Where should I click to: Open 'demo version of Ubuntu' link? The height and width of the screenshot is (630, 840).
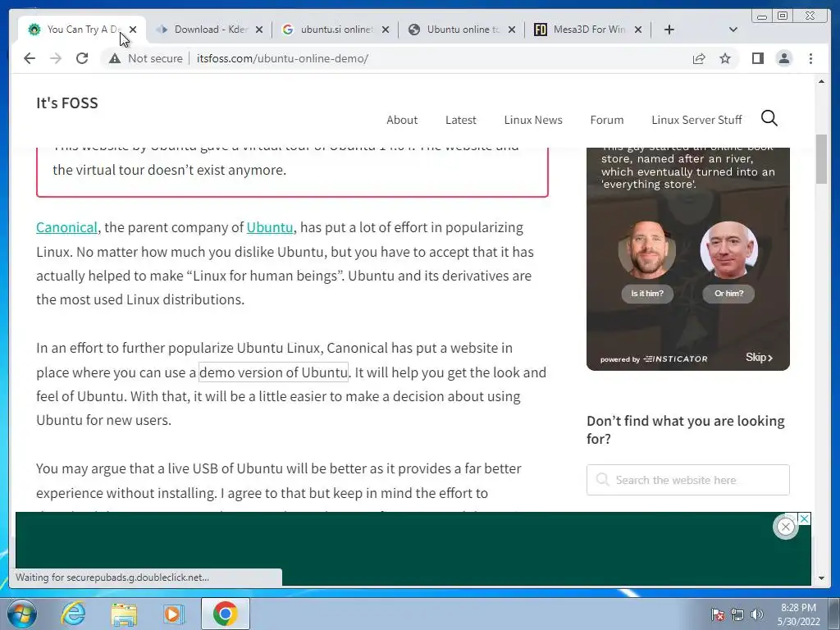click(274, 372)
